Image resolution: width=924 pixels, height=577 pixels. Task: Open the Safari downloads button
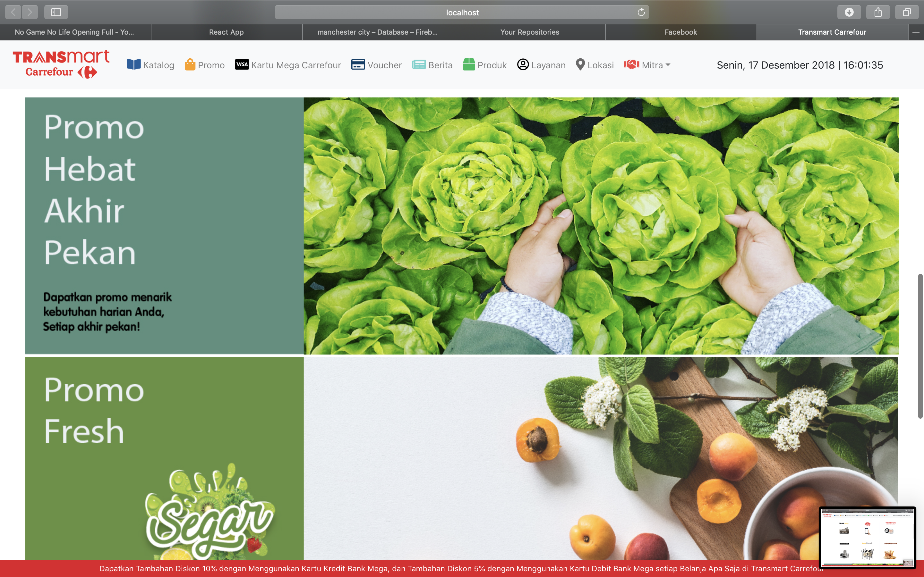coord(849,12)
